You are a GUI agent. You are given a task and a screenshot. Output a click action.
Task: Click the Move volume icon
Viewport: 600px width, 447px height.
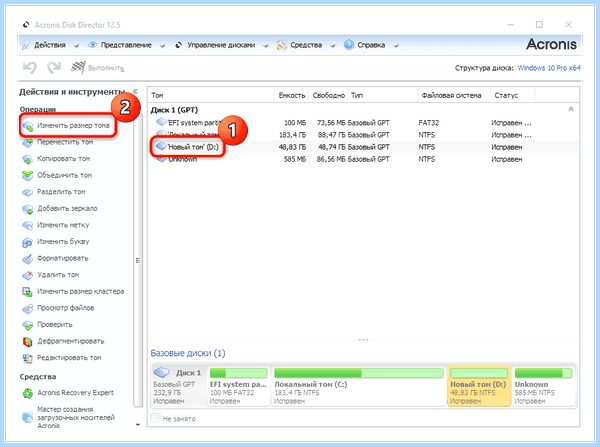coord(28,143)
